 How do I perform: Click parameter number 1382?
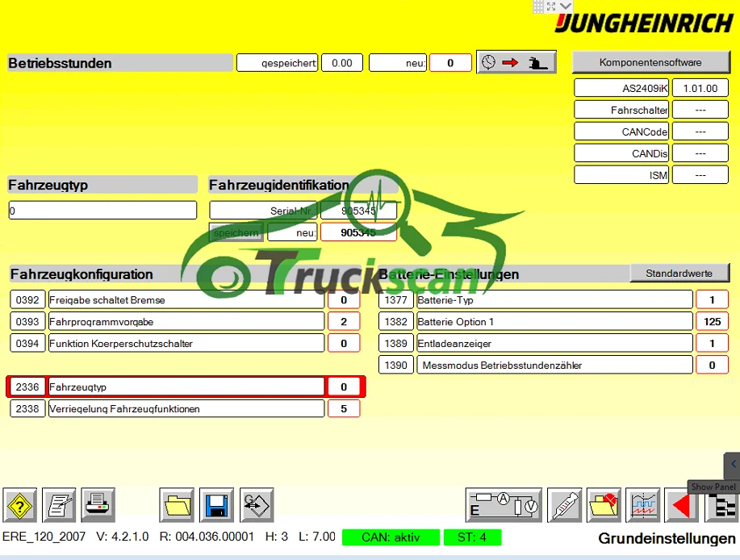coord(396,322)
